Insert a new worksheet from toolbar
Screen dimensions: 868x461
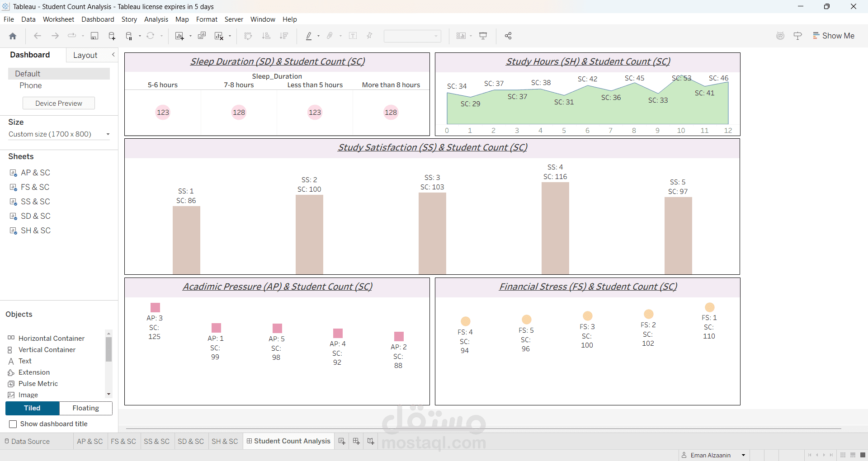click(x=179, y=36)
